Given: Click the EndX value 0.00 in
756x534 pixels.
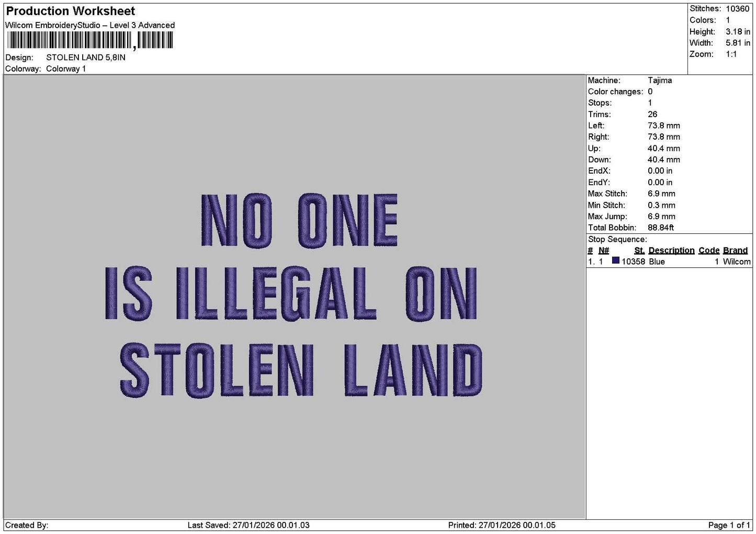Looking at the screenshot, I should click(660, 171).
